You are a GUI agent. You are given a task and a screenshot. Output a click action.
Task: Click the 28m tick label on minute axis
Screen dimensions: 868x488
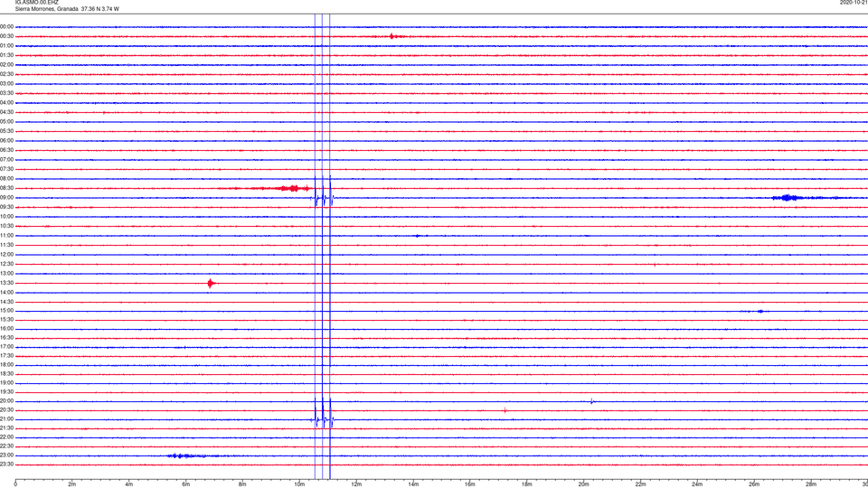(x=811, y=484)
